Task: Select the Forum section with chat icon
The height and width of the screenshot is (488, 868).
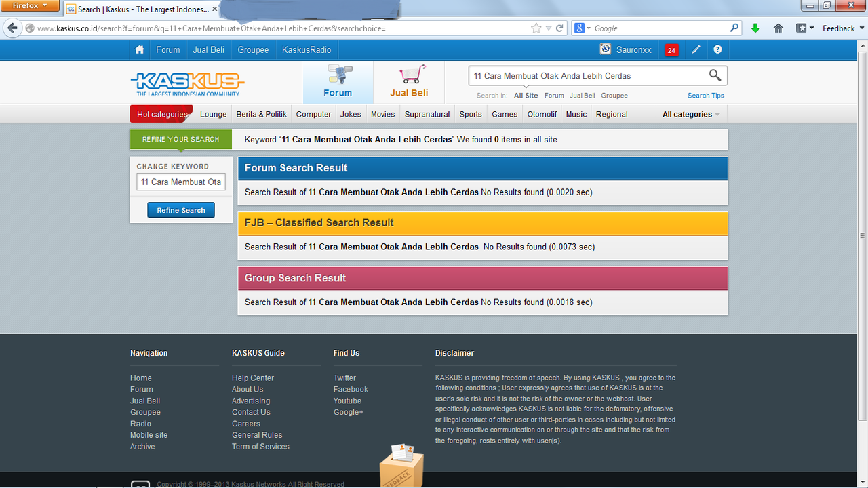Action: [338, 82]
